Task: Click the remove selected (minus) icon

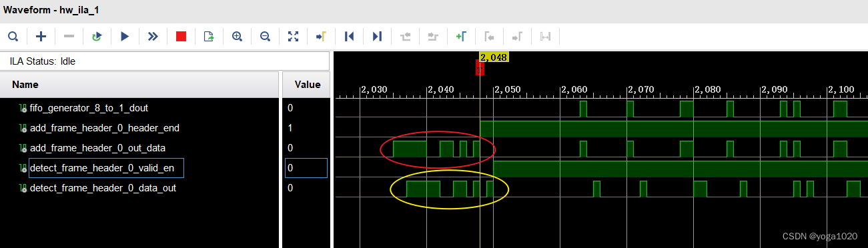Action: pos(69,36)
